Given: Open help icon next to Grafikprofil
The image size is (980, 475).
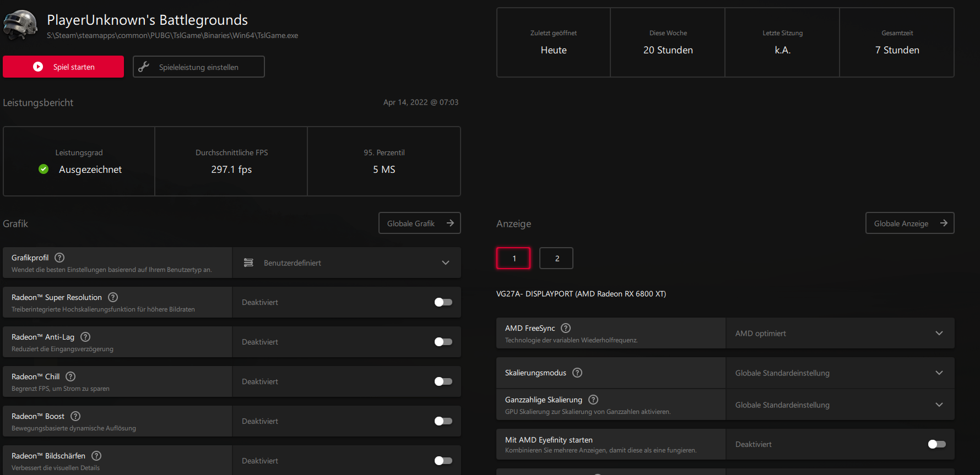Looking at the screenshot, I should tap(59, 258).
